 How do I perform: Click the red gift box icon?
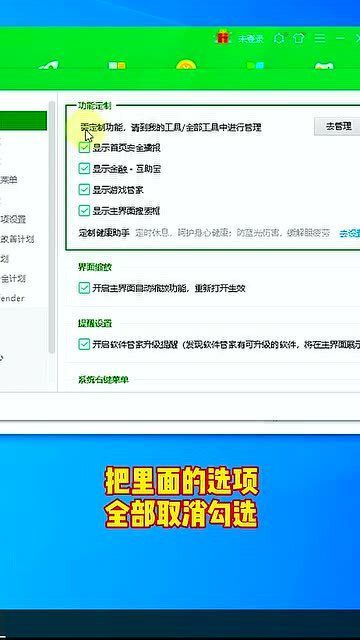tap(223, 38)
